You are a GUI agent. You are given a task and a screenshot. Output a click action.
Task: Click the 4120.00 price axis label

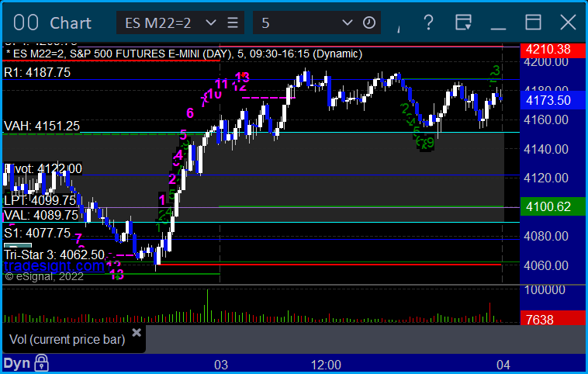click(x=546, y=178)
